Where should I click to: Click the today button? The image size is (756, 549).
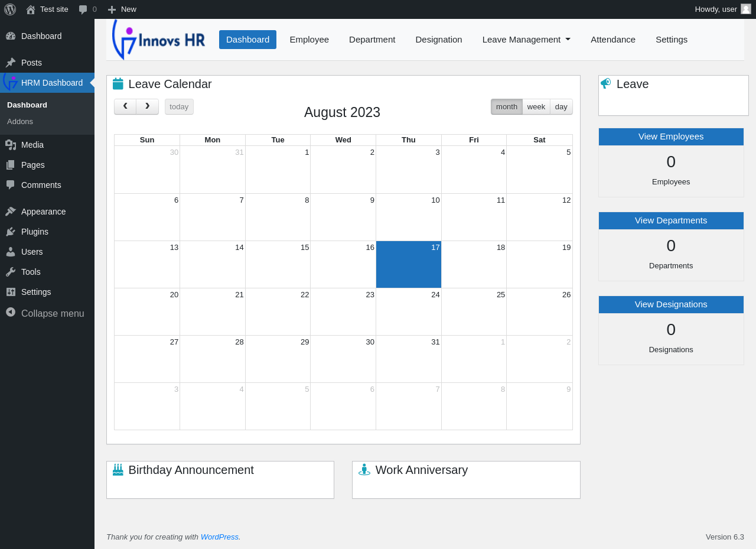coord(179,106)
